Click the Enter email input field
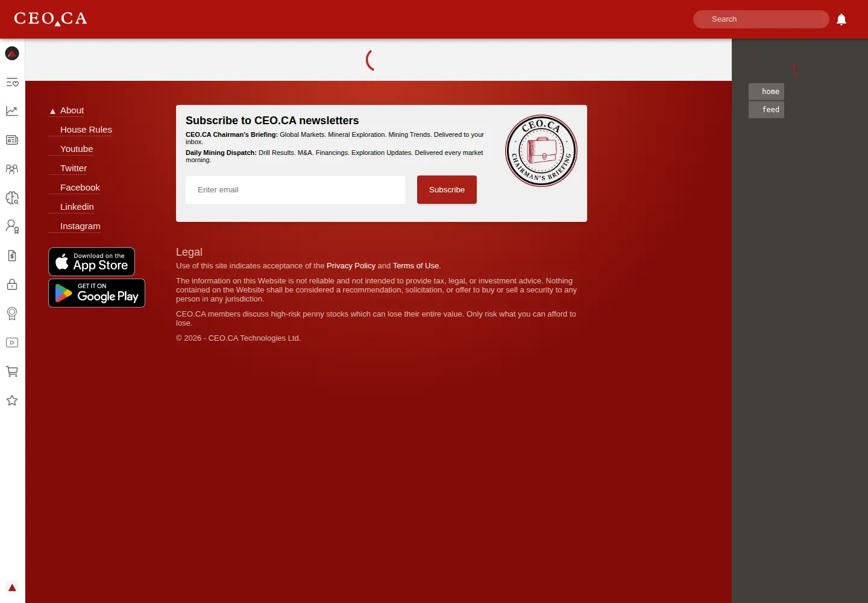This screenshot has width=868, height=603. click(x=295, y=190)
